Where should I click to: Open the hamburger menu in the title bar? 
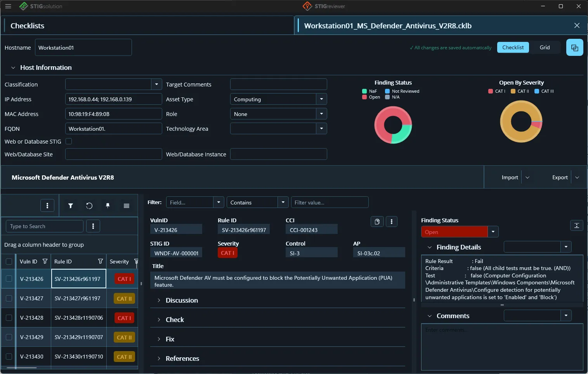8,6
